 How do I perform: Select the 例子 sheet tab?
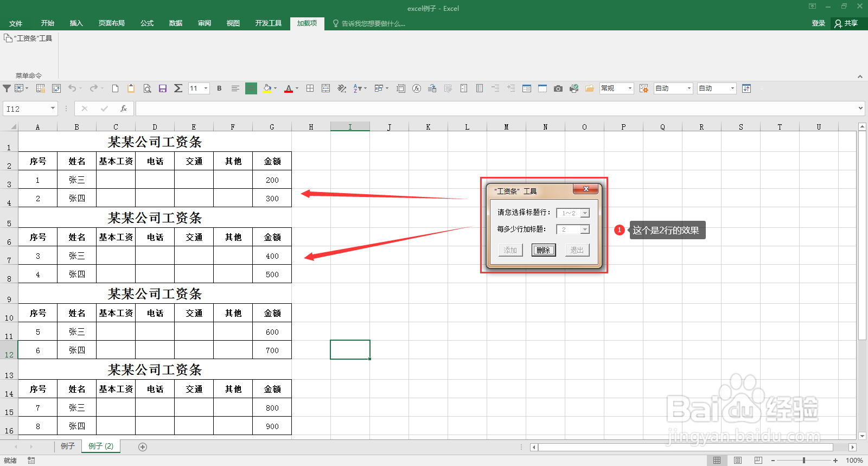68,446
